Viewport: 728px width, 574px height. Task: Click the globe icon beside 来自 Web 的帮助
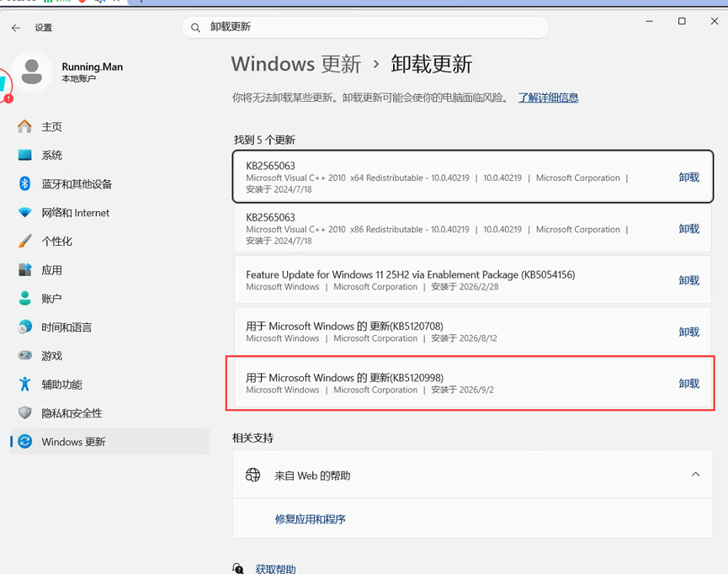pos(252,475)
